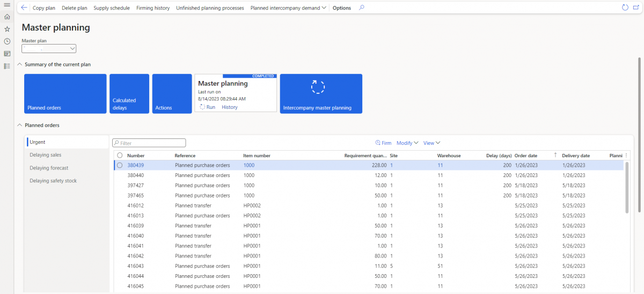Click the Warehouse column header
The height and width of the screenshot is (294, 644).
449,156
